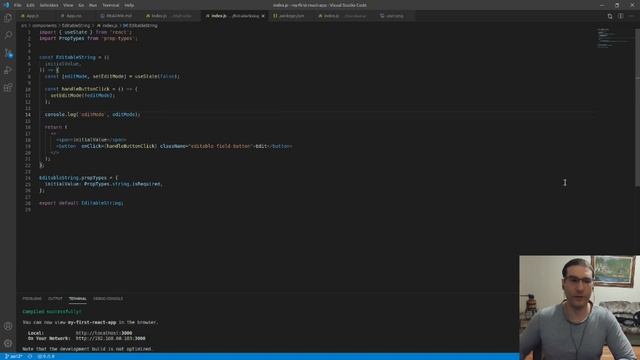Open the Edit menu
The height and width of the screenshot is (360, 640).
30,5
